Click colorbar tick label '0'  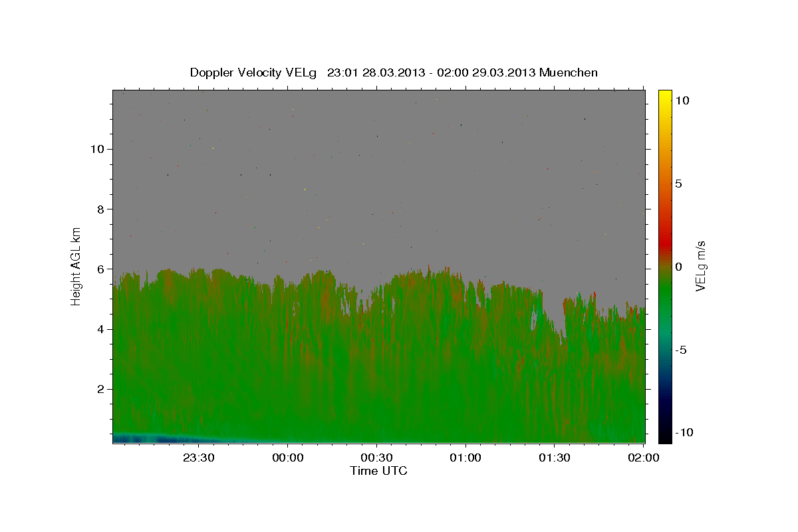pos(679,267)
